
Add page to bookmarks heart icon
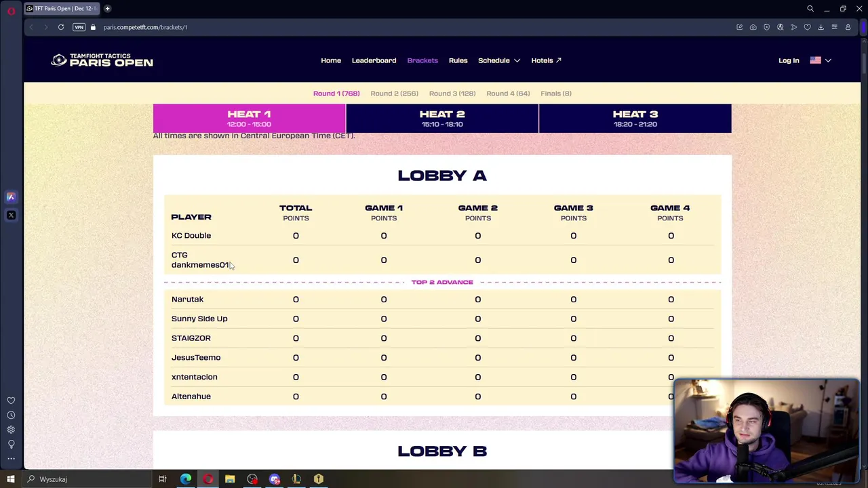pyautogui.click(x=807, y=27)
